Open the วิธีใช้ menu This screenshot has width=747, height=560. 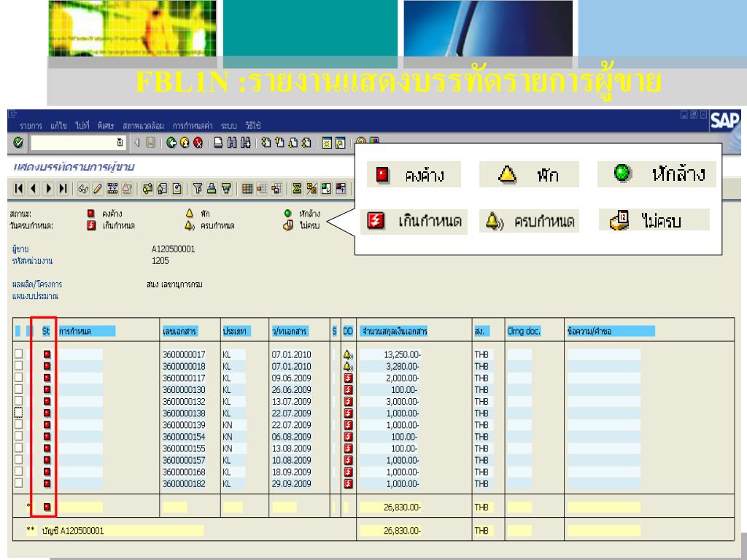point(253,125)
